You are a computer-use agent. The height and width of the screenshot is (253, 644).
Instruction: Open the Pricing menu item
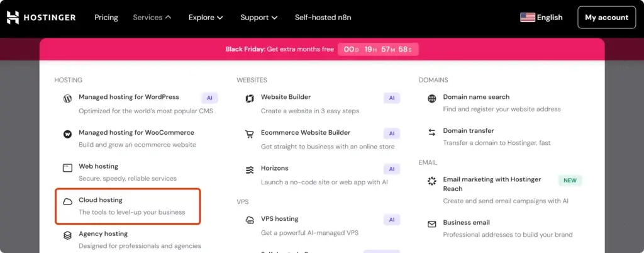click(106, 18)
